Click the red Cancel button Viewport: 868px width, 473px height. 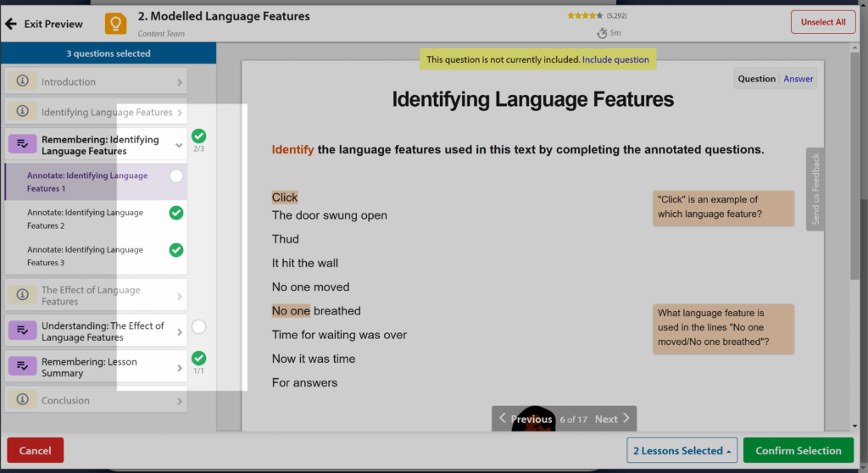[x=36, y=450]
